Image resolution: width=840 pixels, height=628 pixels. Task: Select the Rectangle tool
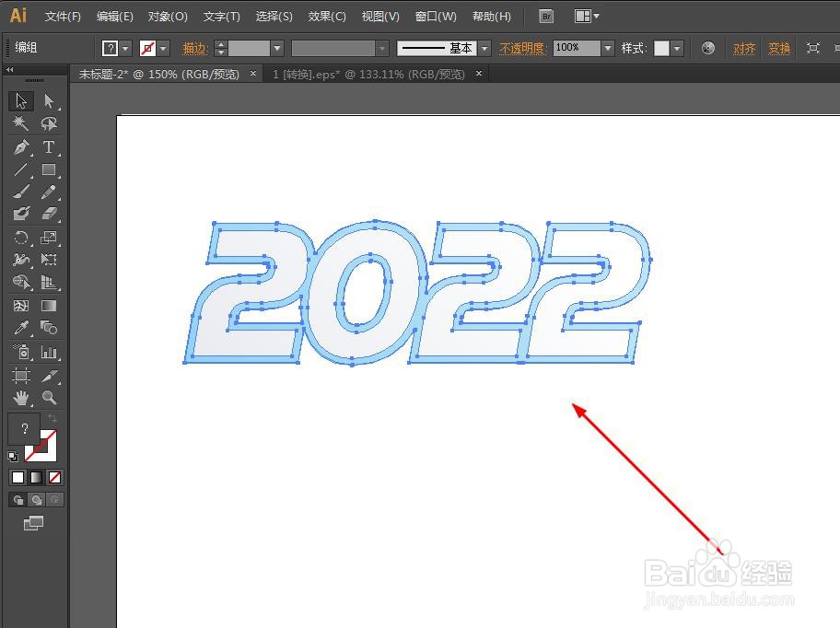click(x=49, y=169)
